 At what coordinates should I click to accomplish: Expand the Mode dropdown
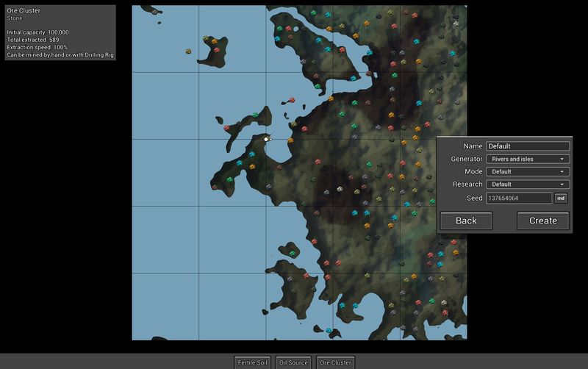[x=528, y=171]
